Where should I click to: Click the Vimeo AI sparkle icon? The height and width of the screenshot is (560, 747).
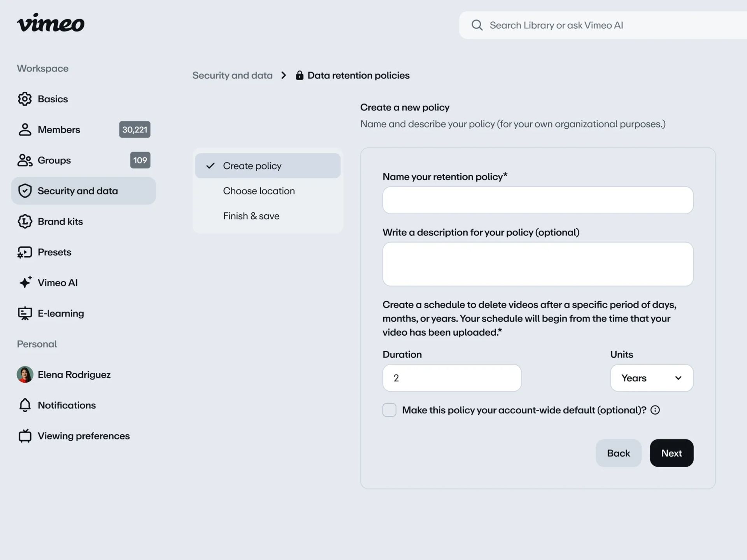coord(25,282)
